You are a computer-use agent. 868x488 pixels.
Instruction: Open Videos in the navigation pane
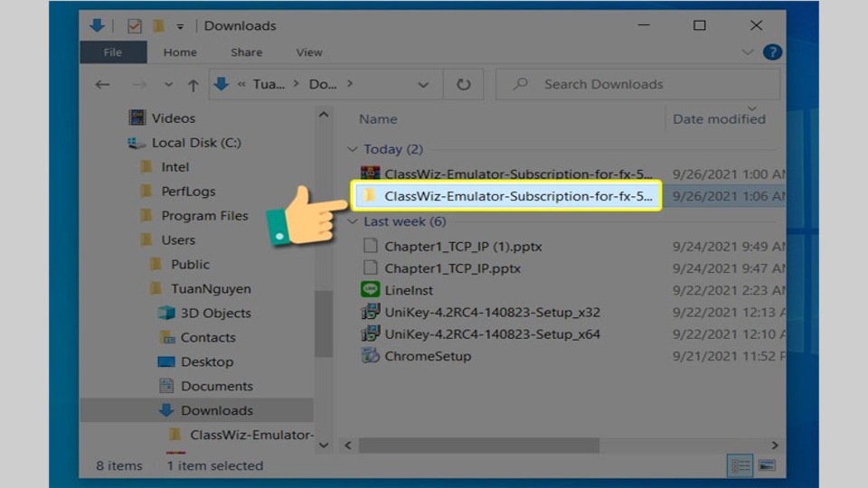[174, 118]
